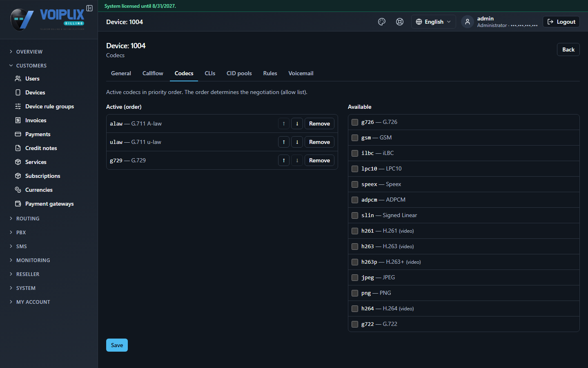Enable the g726 codec checkbox
The height and width of the screenshot is (368, 588).
(x=355, y=122)
